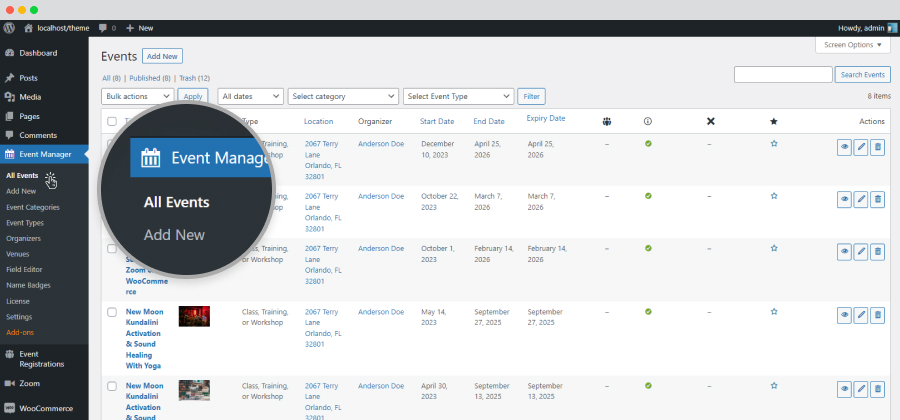Click Add New button beside Events heading
This screenshot has width=900, height=420.
click(x=162, y=56)
